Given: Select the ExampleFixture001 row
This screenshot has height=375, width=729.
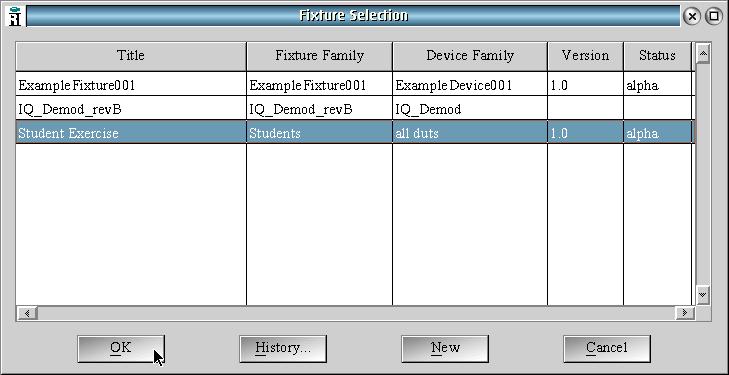Looking at the screenshot, I should pyautogui.click(x=356, y=85).
